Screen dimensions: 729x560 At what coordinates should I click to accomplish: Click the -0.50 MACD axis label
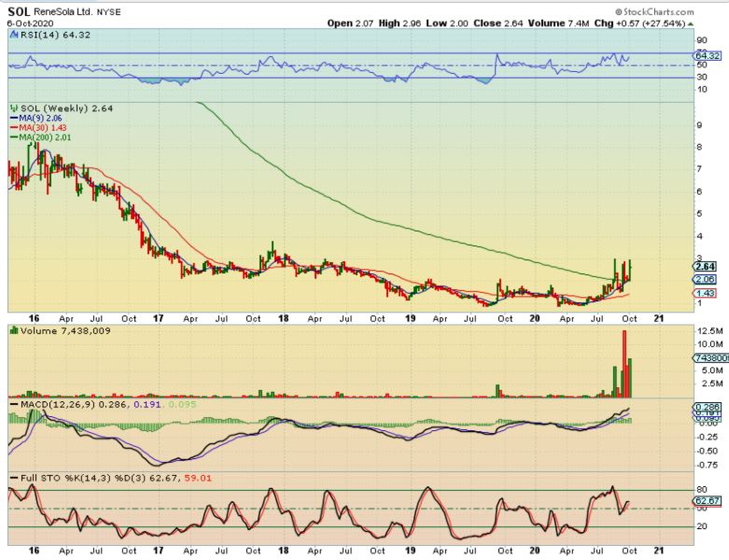(709, 451)
